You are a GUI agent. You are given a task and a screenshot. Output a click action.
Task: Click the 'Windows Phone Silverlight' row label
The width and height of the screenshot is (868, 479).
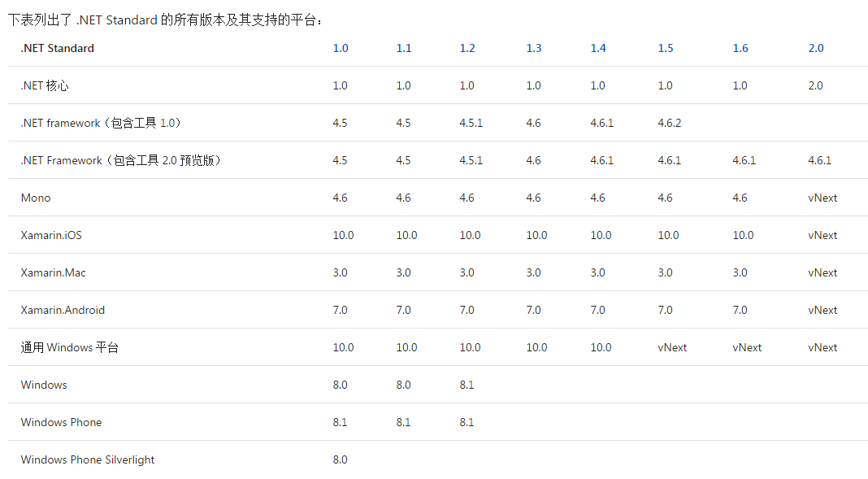pyautogui.click(x=88, y=459)
